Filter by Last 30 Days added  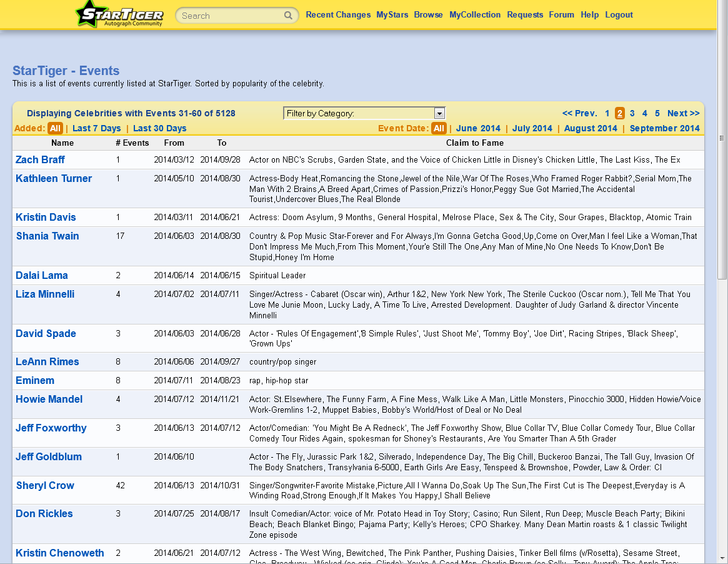click(x=160, y=128)
